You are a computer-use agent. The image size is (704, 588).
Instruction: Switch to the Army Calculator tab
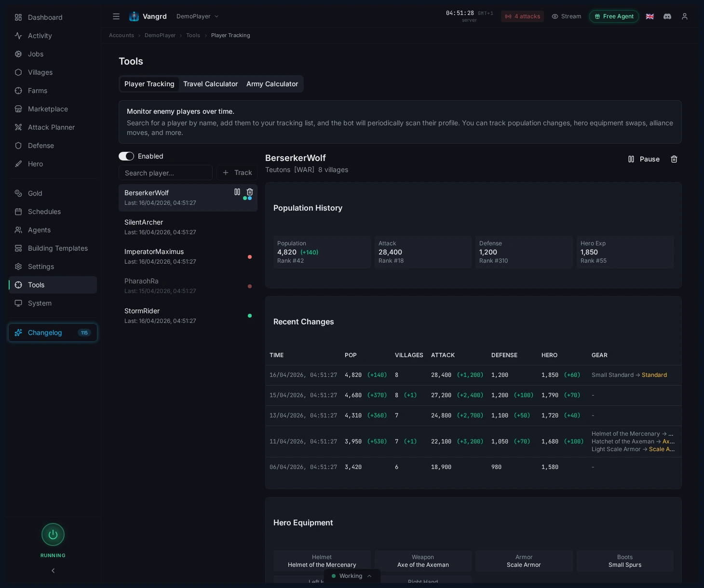tap(272, 84)
